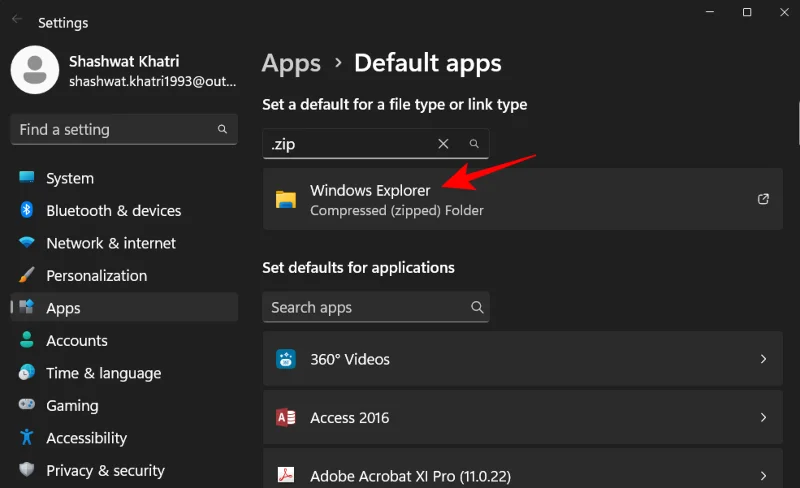Viewport: 800px width, 488px height.
Task: Click the back arrow beside Settings title
Action: 17,19
